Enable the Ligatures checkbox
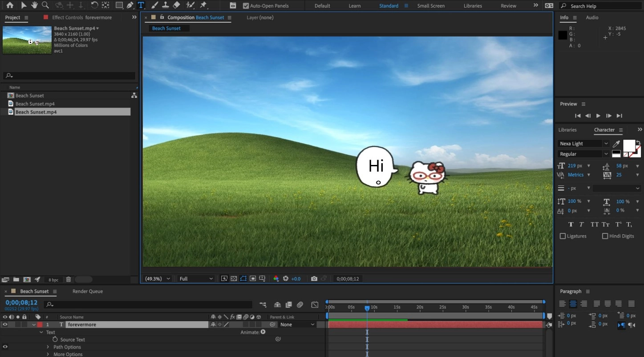Viewport: 644px width, 357px height. coord(563,236)
